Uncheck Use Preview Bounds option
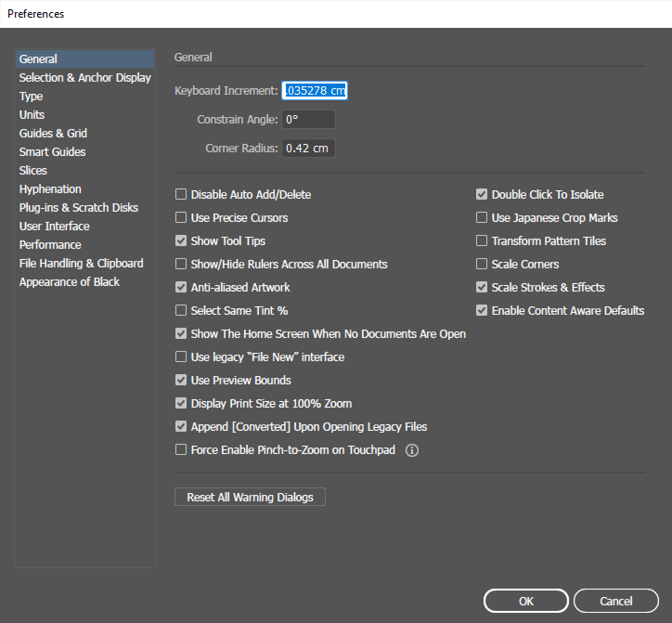 coord(182,381)
